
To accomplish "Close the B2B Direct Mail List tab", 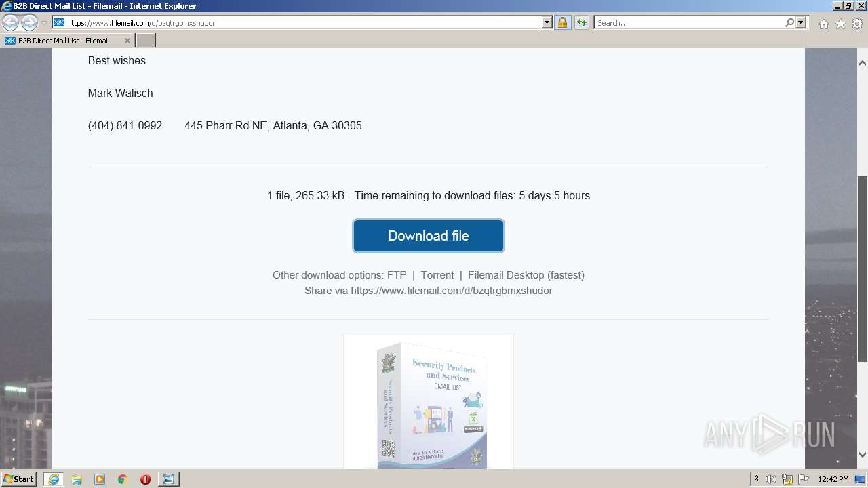I will coord(127,41).
